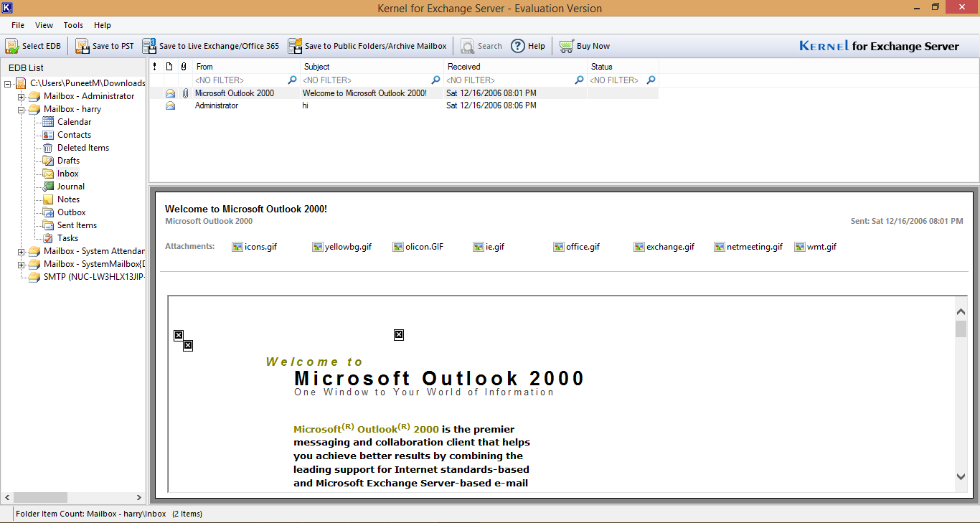
Task: Expand the Mailbox - Administrator node
Action: click(22, 96)
